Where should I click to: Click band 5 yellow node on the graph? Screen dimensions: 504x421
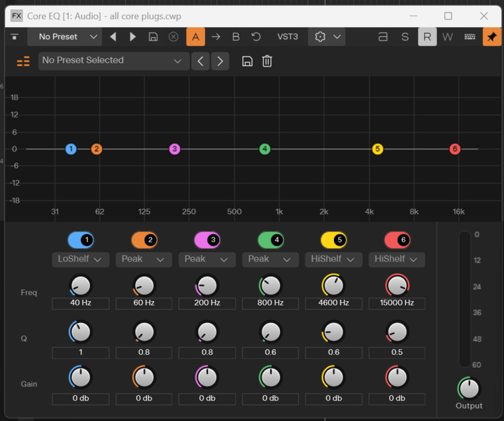[x=378, y=149]
